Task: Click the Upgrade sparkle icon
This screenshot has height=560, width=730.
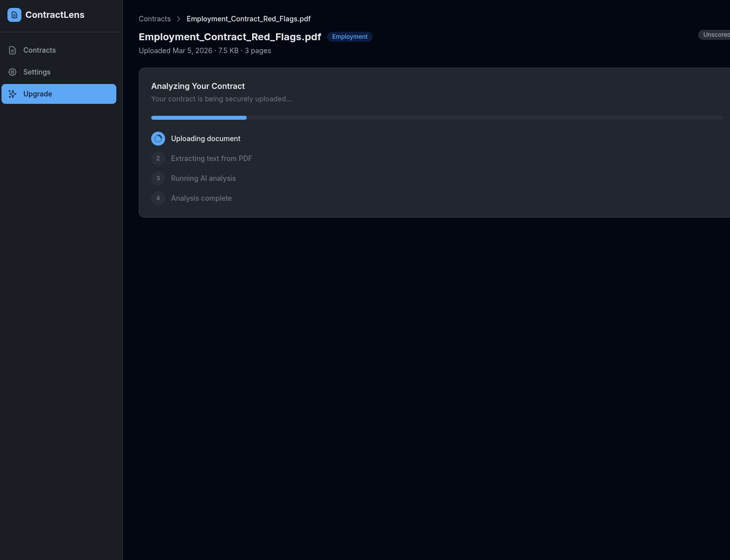Action: point(12,94)
